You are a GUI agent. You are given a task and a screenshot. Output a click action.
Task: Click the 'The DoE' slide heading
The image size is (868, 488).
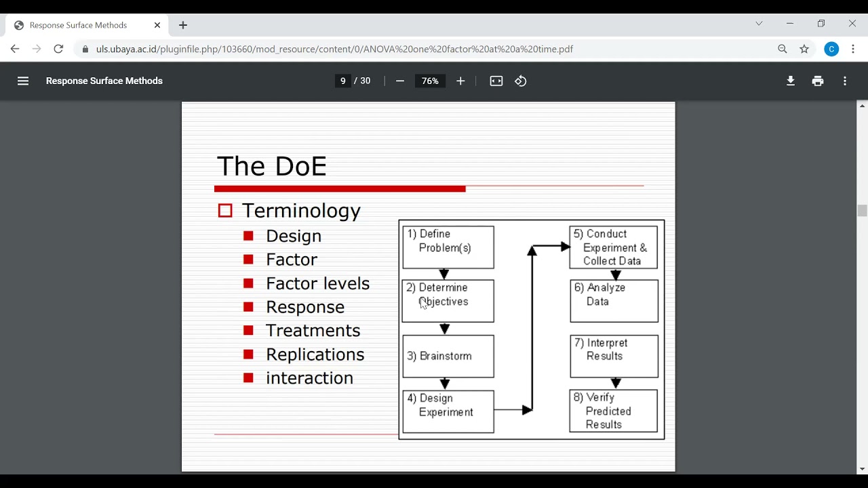point(271,166)
